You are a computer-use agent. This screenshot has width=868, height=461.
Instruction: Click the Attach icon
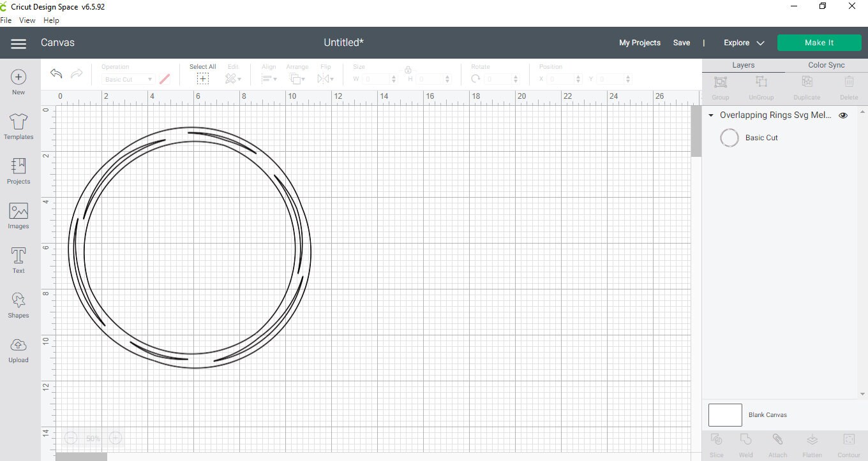pos(777,443)
